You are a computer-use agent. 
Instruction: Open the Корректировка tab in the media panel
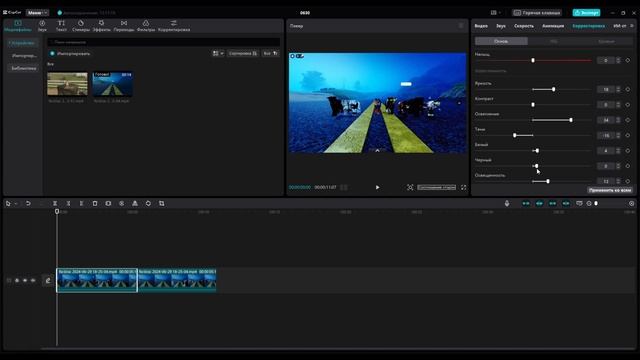pos(174,26)
